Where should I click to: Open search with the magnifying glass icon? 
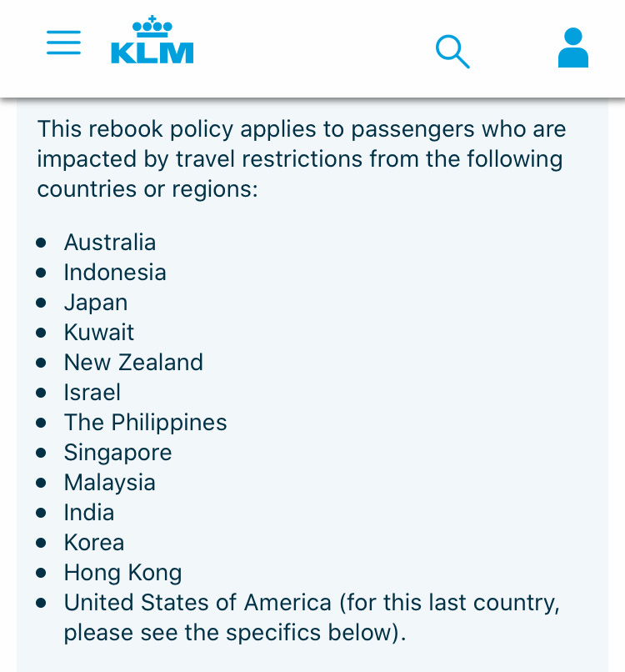point(452,52)
